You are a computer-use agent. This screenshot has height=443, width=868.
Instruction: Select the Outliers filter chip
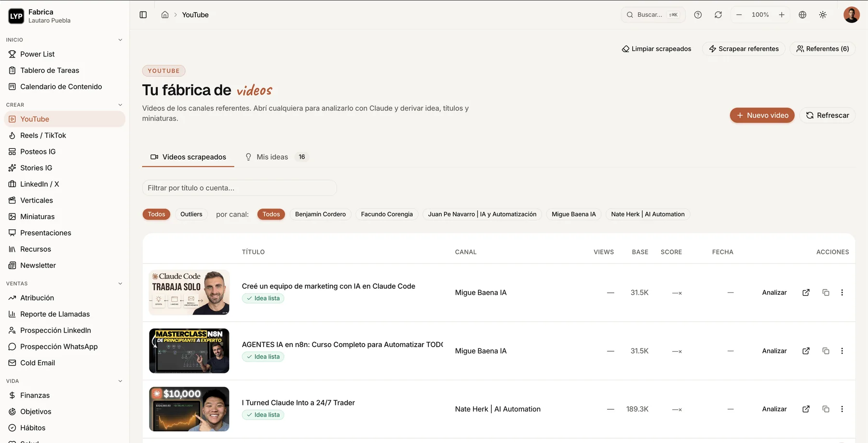[x=191, y=214]
